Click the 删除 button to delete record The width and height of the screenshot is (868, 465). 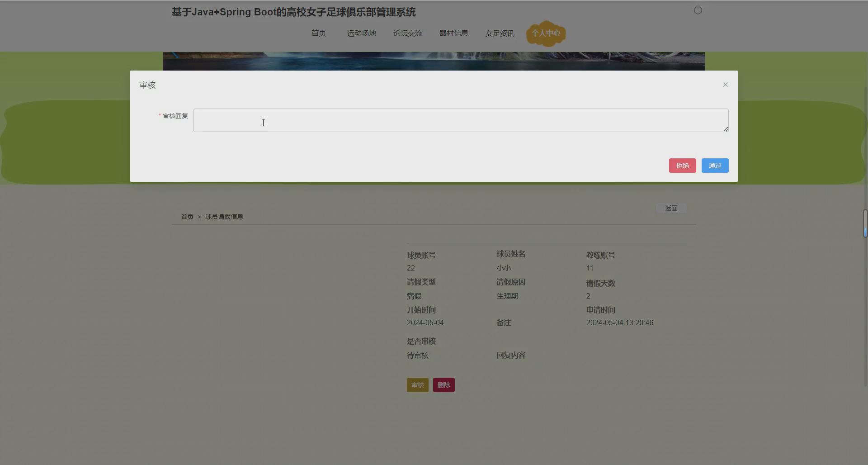pyautogui.click(x=443, y=384)
